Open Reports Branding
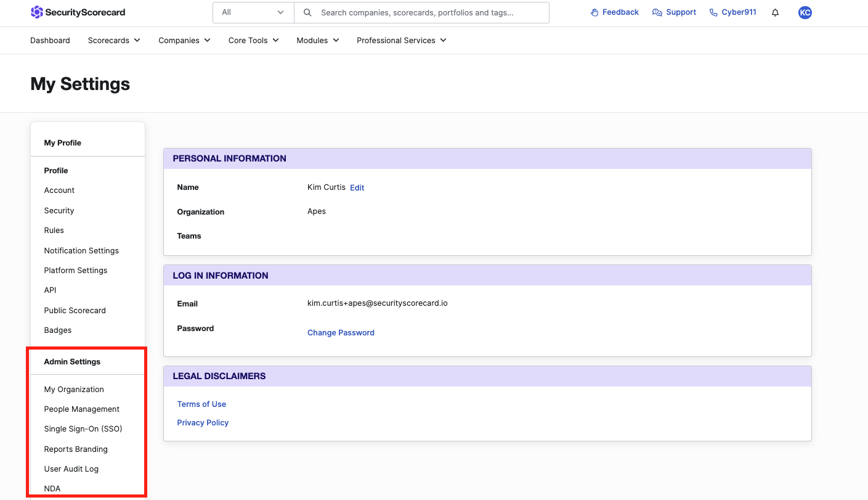This screenshot has width=868, height=500. click(x=76, y=449)
